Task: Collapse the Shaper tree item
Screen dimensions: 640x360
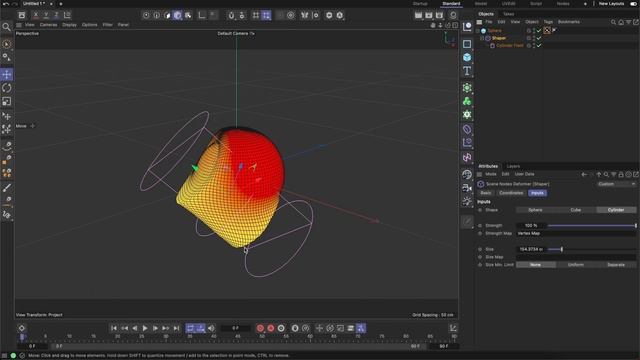Action: click(482, 38)
